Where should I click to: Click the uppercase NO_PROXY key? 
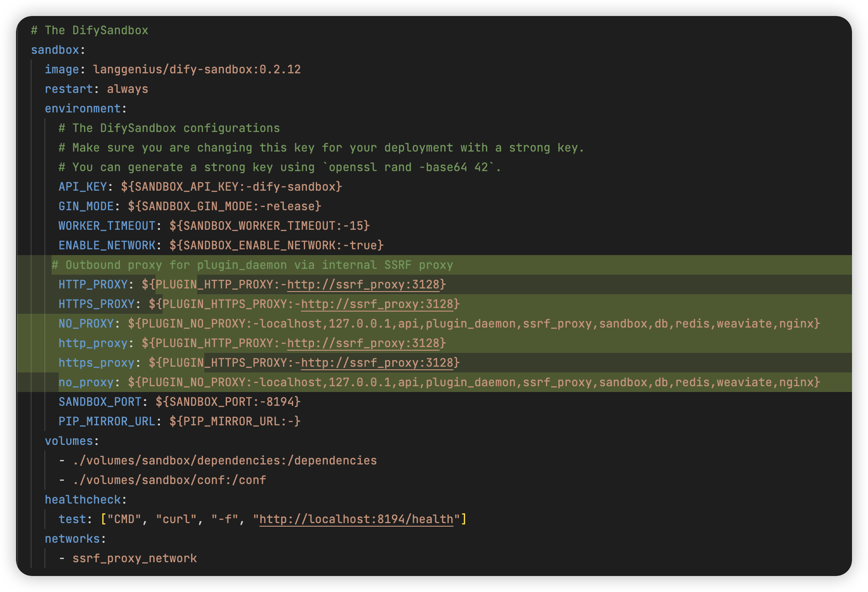pyautogui.click(x=86, y=324)
